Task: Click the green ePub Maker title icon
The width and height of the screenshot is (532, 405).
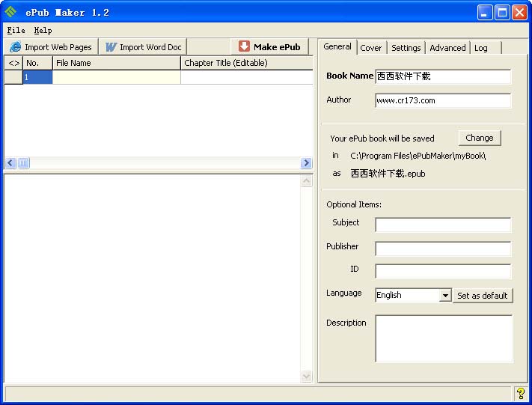Action: 10,12
